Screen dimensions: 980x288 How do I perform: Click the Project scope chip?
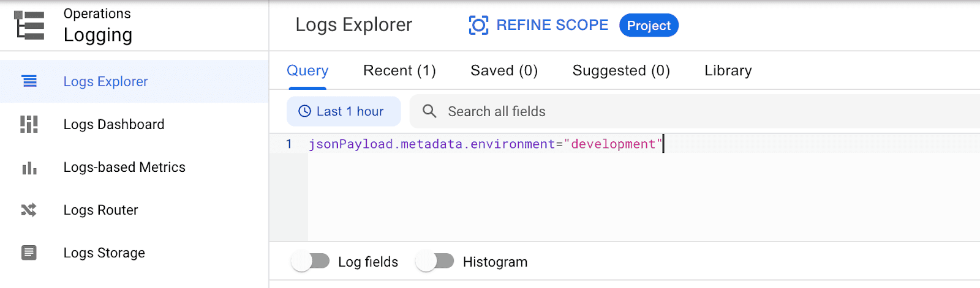649,25
